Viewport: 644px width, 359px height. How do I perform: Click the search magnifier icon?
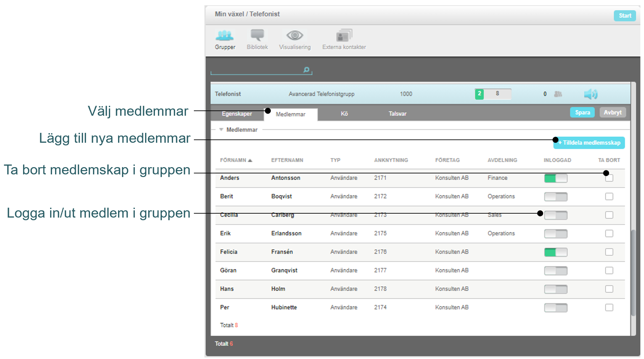[x=306, y=70]
